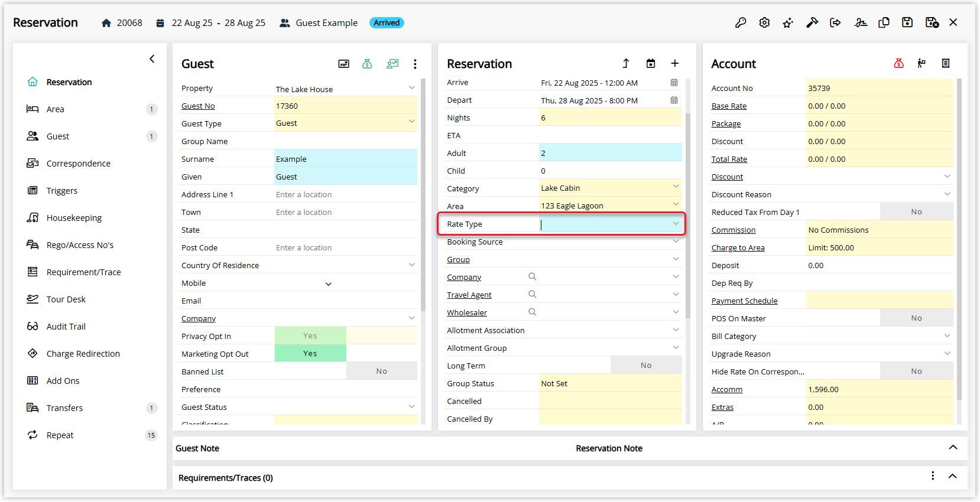Viewport: 980px width, 502px height.
Task: Click the Nights field showing 6
Action: point(611,117)
